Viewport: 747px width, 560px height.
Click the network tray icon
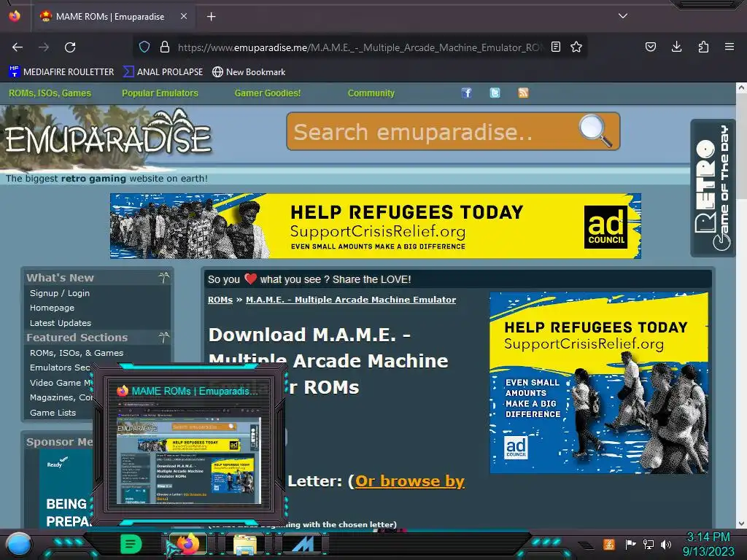tap(649, 544)
